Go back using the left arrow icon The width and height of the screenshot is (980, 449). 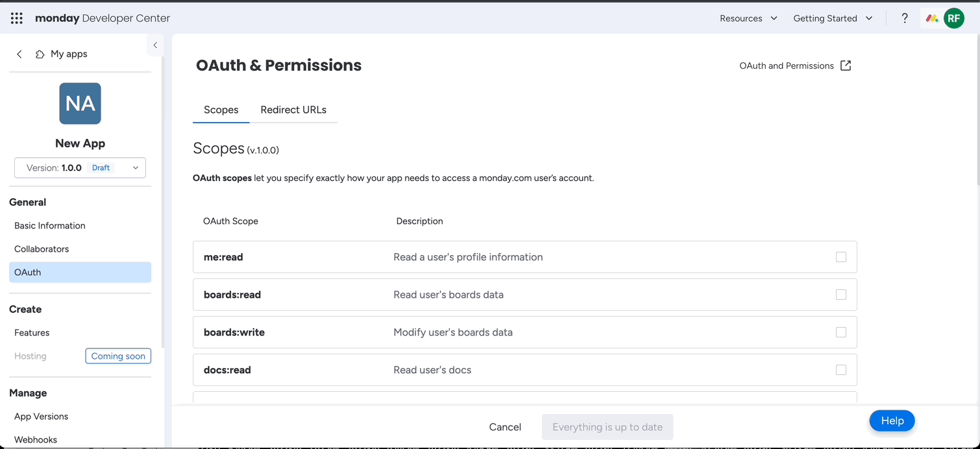(19, 54)
